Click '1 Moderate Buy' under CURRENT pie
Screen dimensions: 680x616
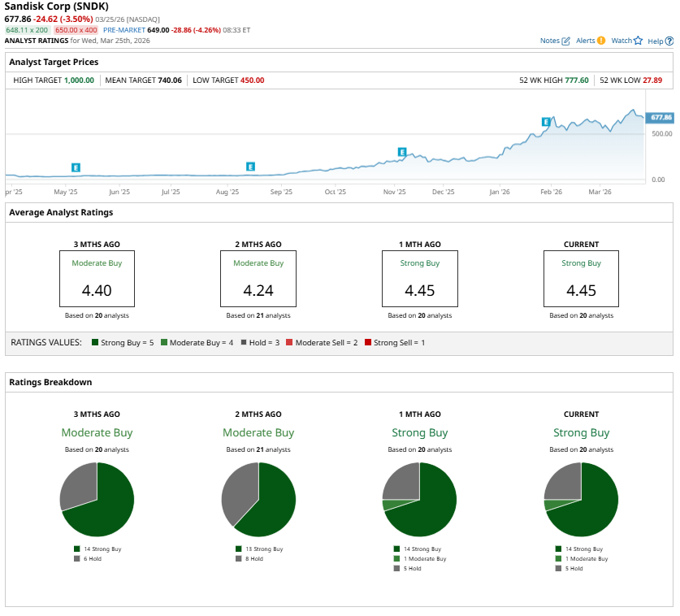582,559
